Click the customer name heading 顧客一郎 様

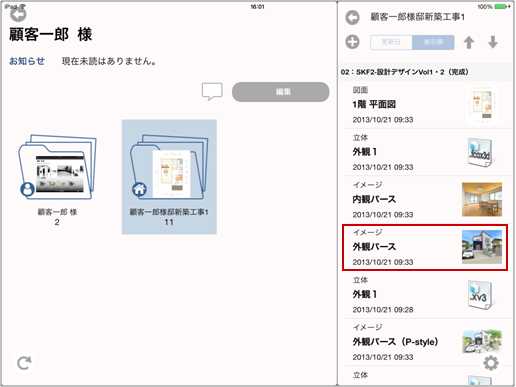click(50, 35)
